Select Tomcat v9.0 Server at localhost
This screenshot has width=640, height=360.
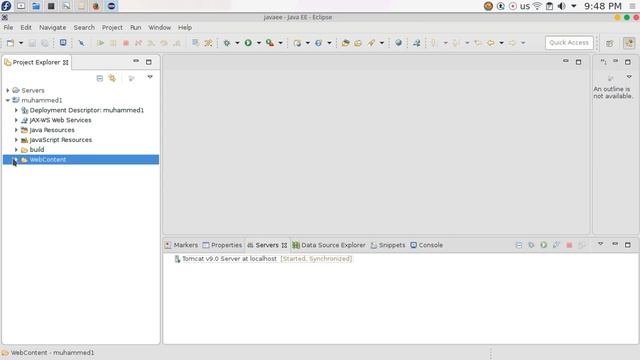click(x=229, y=259)
